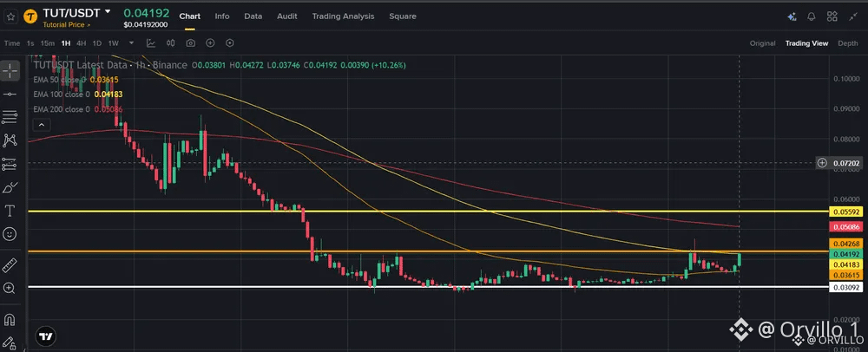Click the circled dot toolbar icon
The image size is (868, 352).
[x=230, y=43]
